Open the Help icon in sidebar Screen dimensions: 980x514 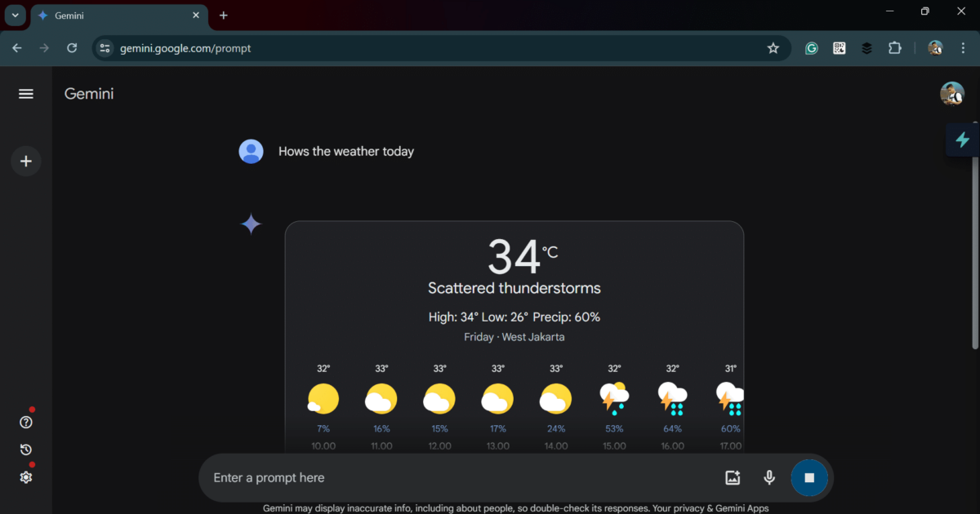tap(26, 422)
